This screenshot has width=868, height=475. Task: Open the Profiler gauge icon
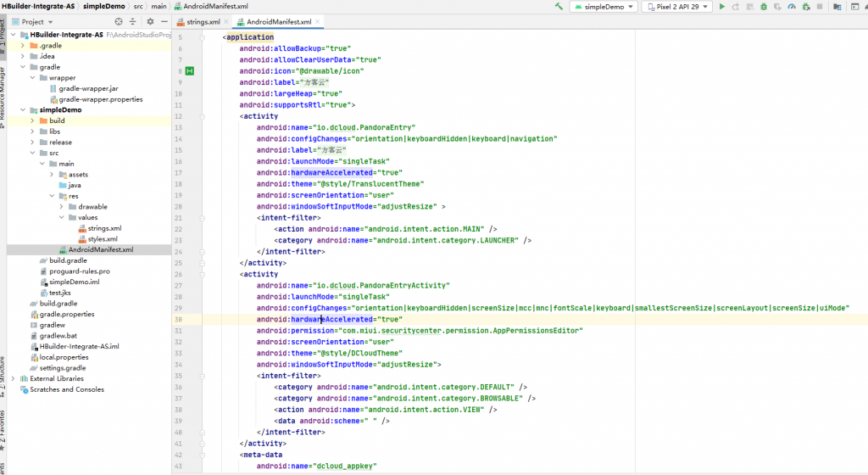pos(792,7)
